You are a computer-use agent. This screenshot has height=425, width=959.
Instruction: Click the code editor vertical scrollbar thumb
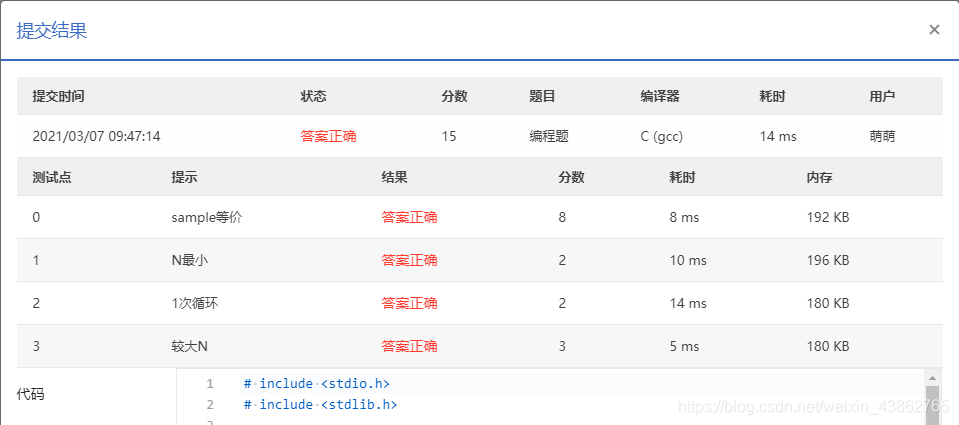[x=932, y=405]
